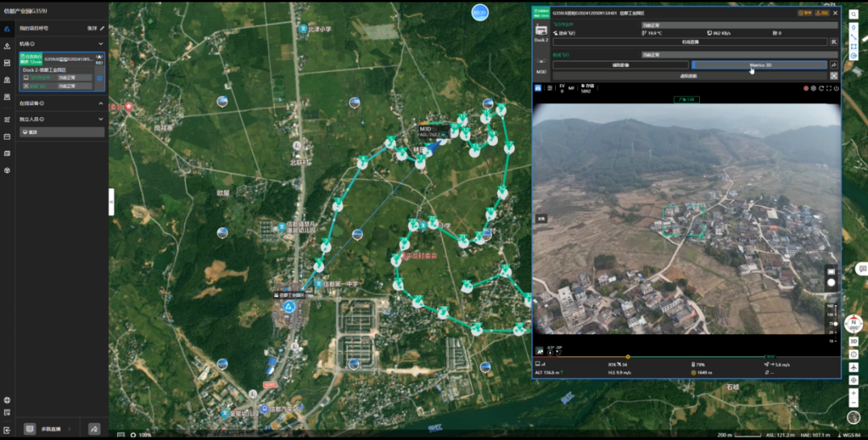
Task: Click the north compass indicator
Action: (853, 324)
